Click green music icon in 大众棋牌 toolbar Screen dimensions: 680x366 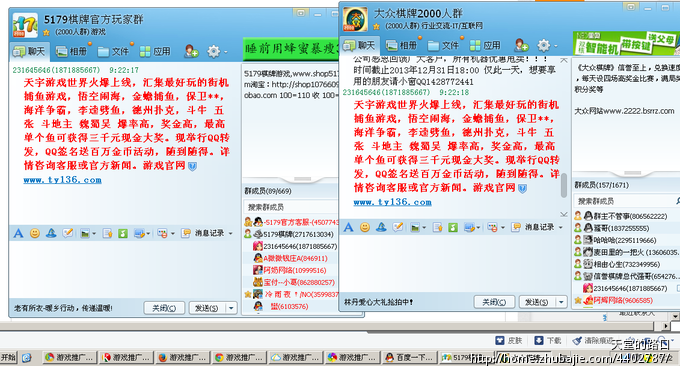pos(453,228)
